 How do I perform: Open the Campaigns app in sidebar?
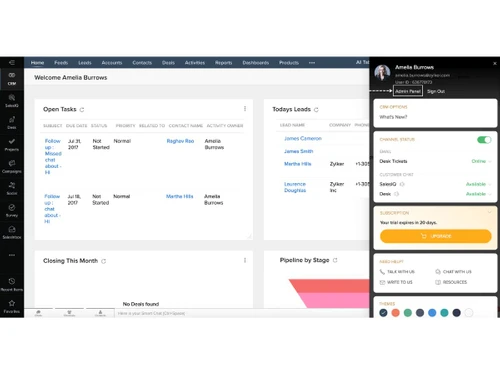point(12,167)
